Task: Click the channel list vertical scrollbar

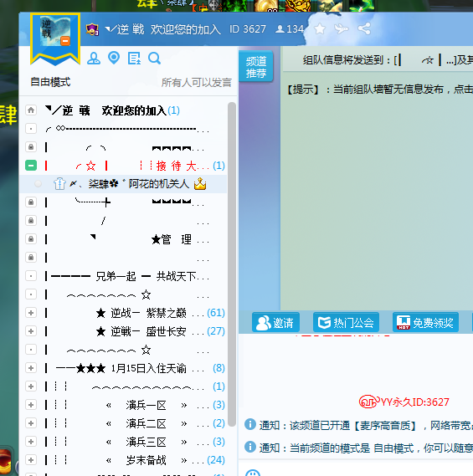Action: pos(232,264)
